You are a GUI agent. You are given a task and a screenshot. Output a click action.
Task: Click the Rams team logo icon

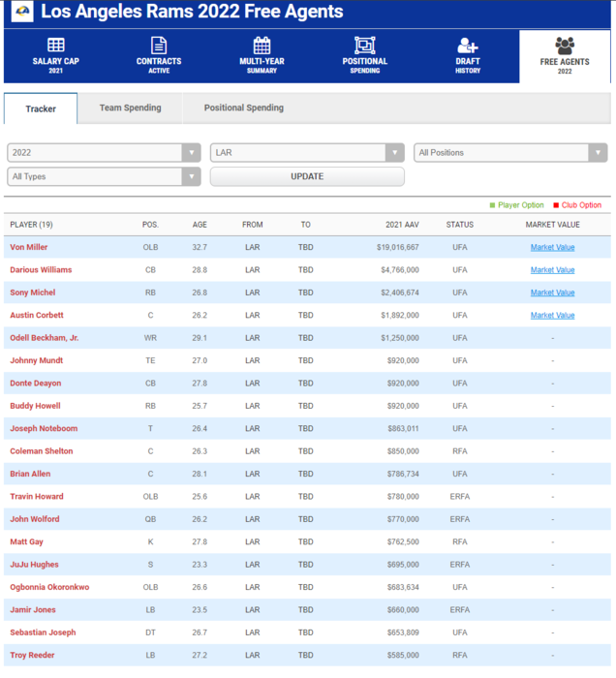20,13
